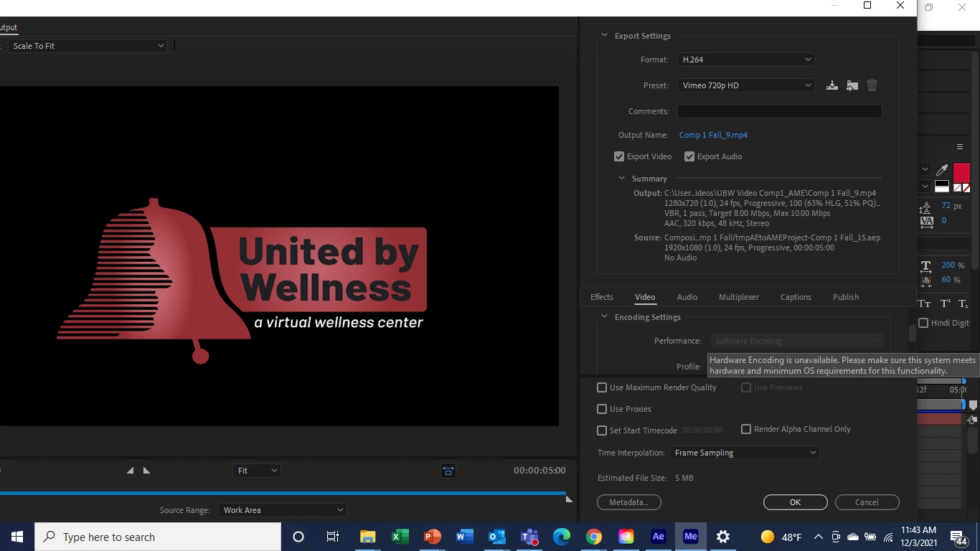Click the Import Preset folder icon

(x=852, y=85)
